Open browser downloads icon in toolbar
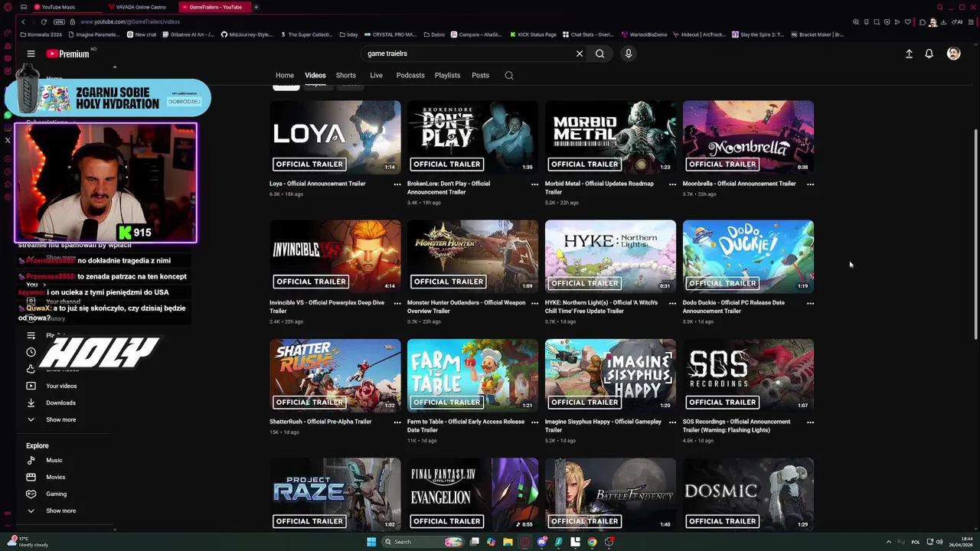 pyautogui.click(x=943, y=21)
